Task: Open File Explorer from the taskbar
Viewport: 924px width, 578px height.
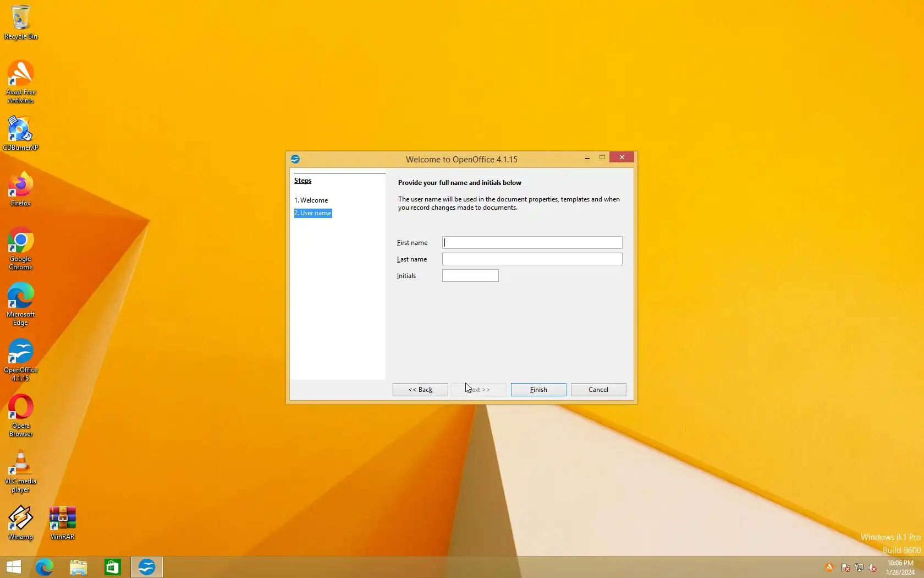Action: [79, 567]
